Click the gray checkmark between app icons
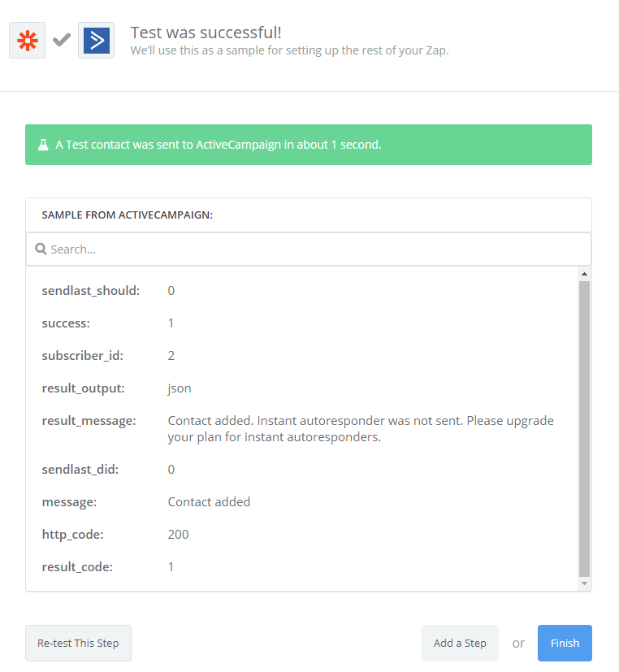This screenshot has width=619, height=672. (x=62, y=40)
